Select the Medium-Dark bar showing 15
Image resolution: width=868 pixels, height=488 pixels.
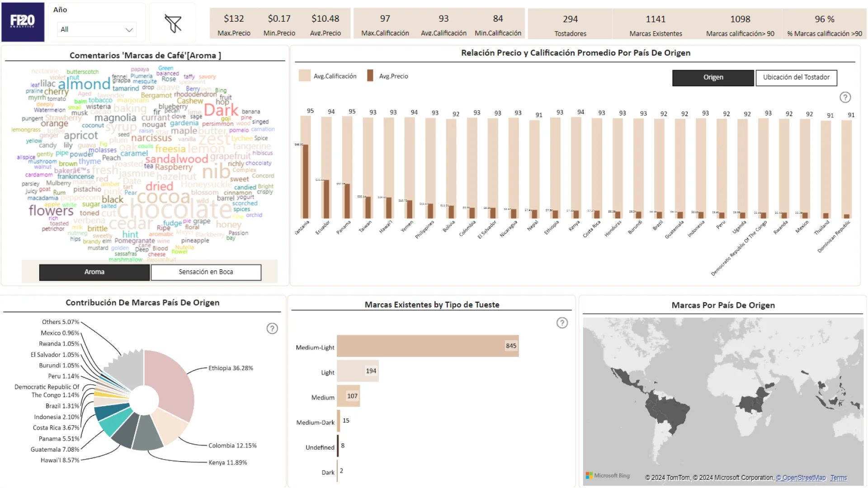point(339,421)
